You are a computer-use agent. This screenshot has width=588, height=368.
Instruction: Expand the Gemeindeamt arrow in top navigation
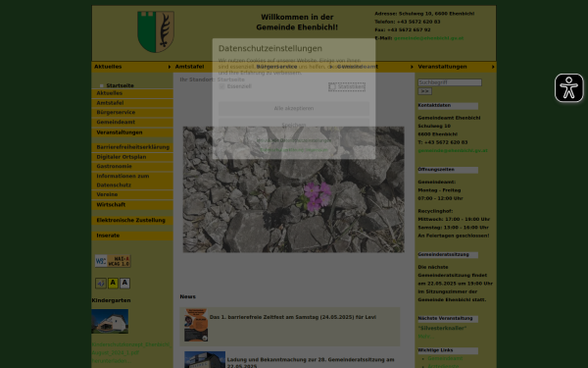coord(412,67)
